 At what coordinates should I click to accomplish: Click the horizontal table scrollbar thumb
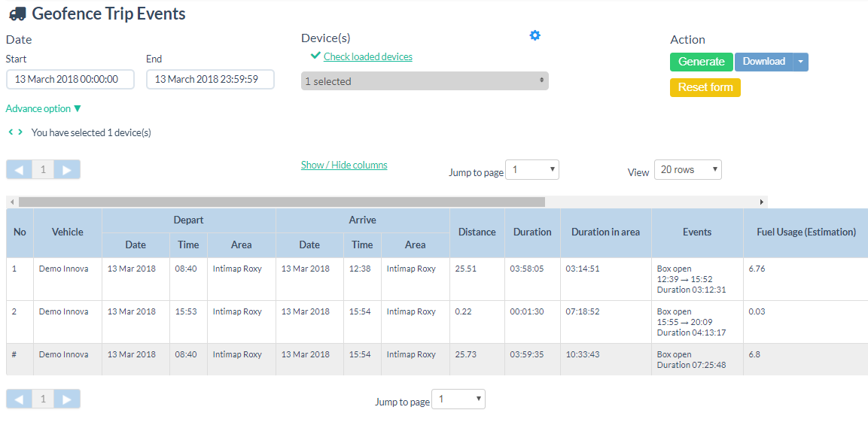click(x=282, y=202)
